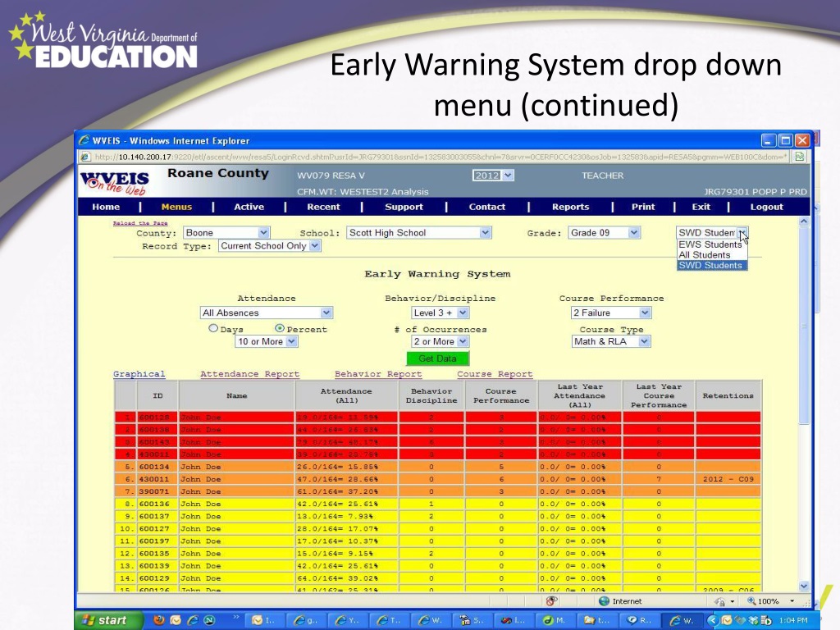Switch to the taskbar window labeled "Y.."
The image size is (840, 630).
coord(347,620)
